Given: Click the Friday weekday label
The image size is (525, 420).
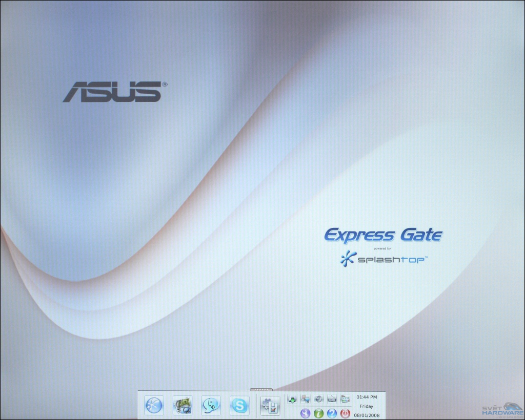Looking at the screenshot, I should point(367,406).
